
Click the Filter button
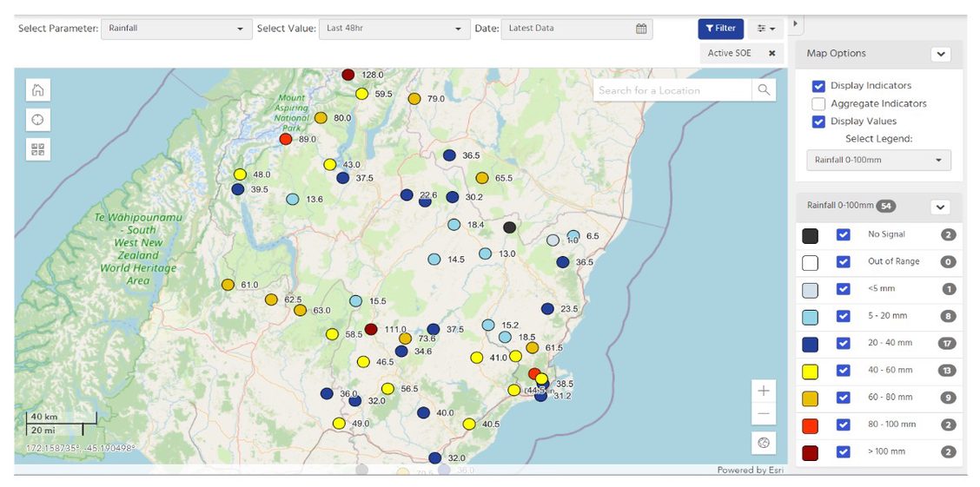click(720, 29)
